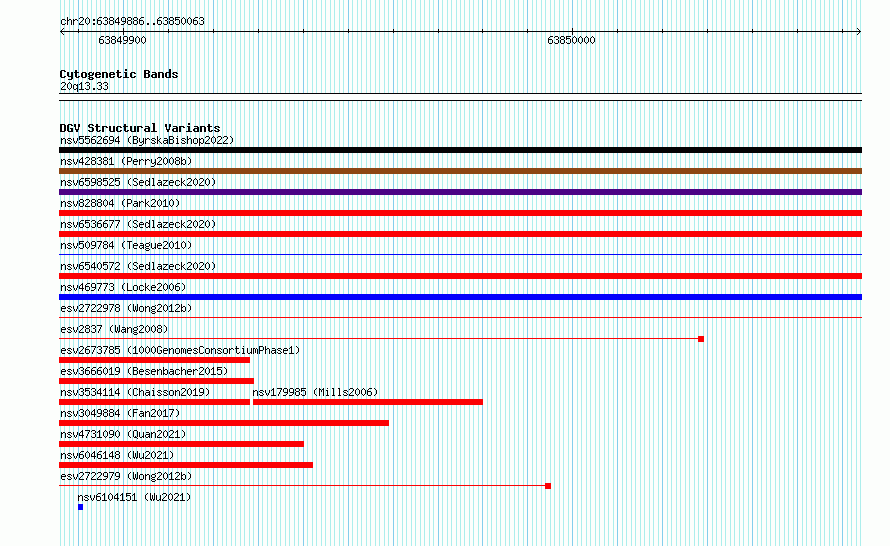This screenshot has width=890, height=546.
Task: Open the first esv2722978 (Wong2012b) label
Action: pos(126,308)
